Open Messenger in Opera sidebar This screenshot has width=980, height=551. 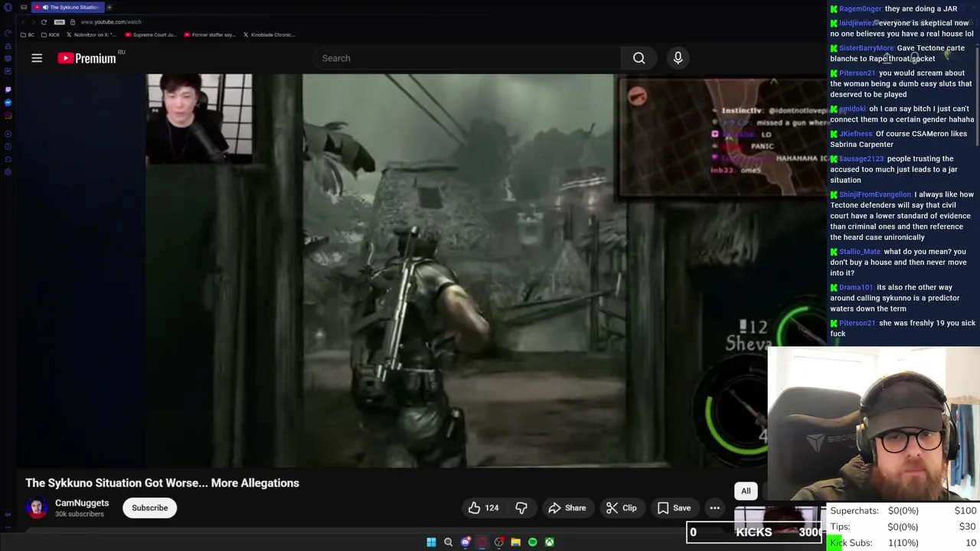tap(8, 103)
